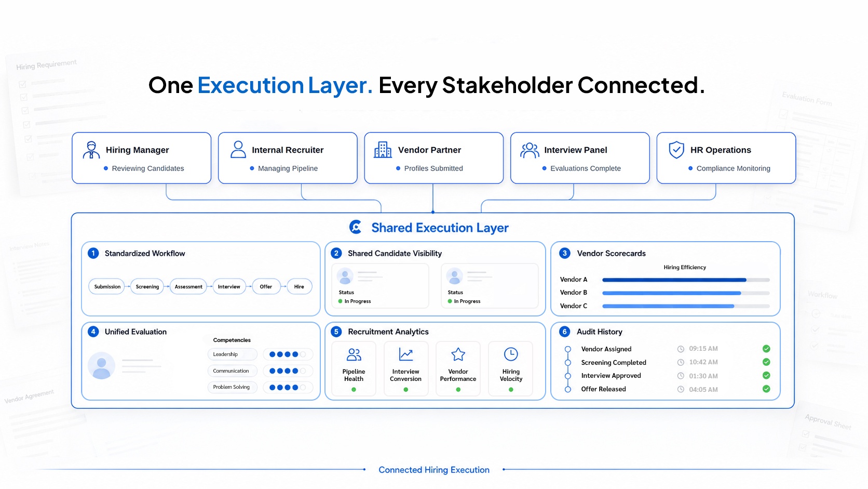Click the Internal Recruiter user icon
Screen dimensions: 868x489
238,150
